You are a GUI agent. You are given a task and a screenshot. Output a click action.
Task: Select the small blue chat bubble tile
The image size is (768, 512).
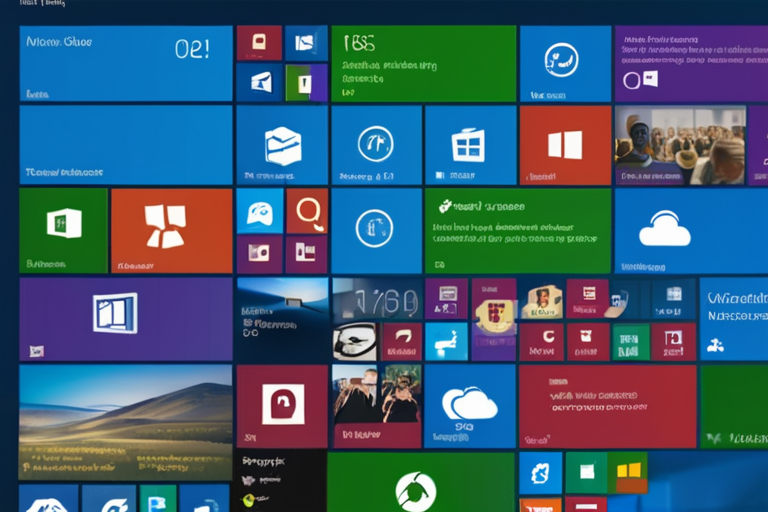pos(259,210)
